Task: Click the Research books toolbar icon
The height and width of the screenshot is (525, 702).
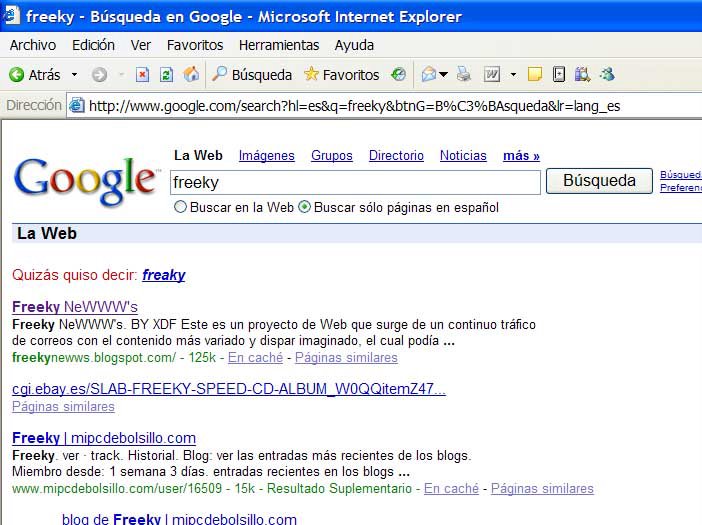Action: [x=582, y=74]
